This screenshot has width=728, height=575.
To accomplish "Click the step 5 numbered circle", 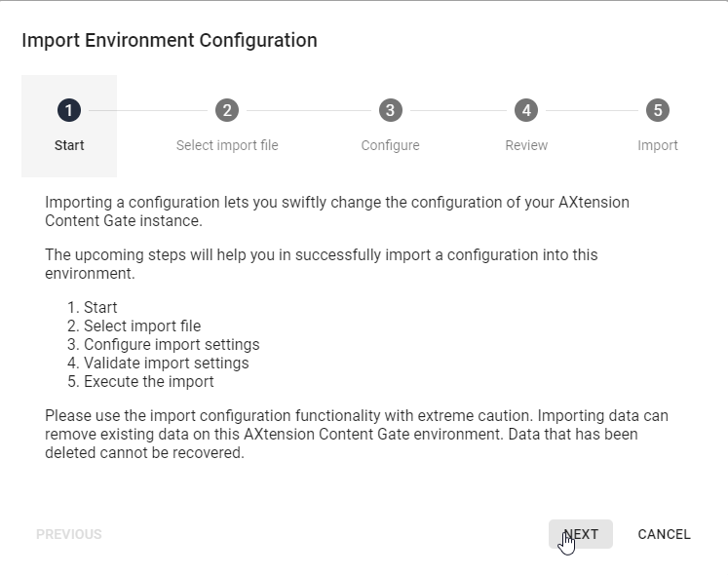I will [658, 110].
